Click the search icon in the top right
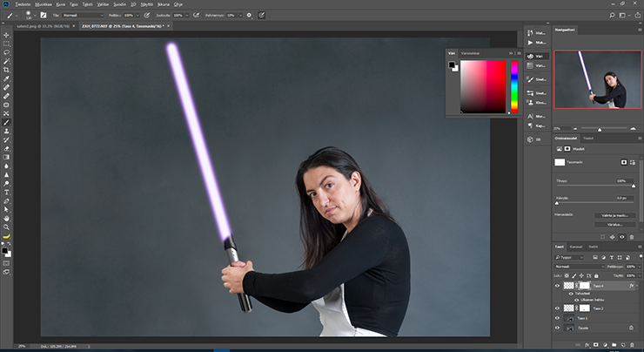Screen dimensions: 644x352 coord(612,15)
